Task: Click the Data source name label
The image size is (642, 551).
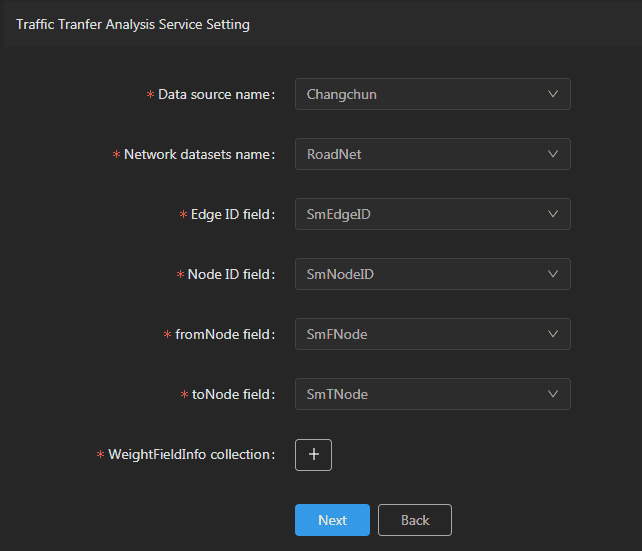Action: 215,94
